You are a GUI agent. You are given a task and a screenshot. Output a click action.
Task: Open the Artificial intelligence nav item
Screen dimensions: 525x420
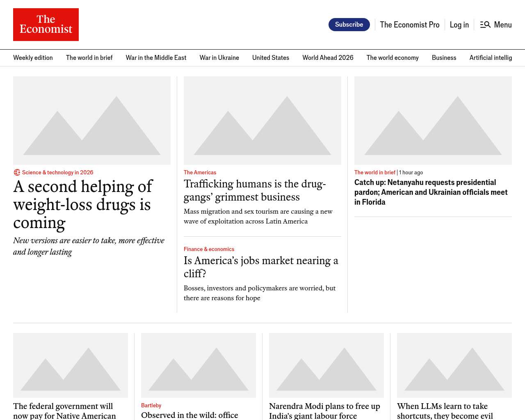[x=491, y=58]
